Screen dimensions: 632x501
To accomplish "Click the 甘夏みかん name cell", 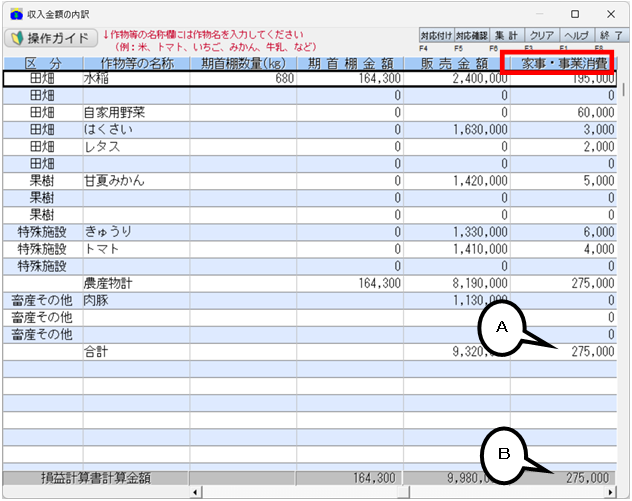I will pyautogui.click(x=136, y=181).
